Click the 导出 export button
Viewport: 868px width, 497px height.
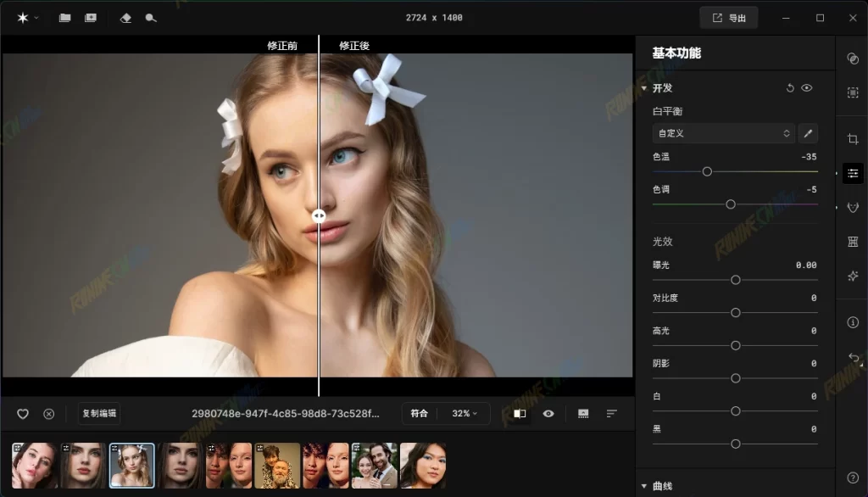[x=728, y=18]
